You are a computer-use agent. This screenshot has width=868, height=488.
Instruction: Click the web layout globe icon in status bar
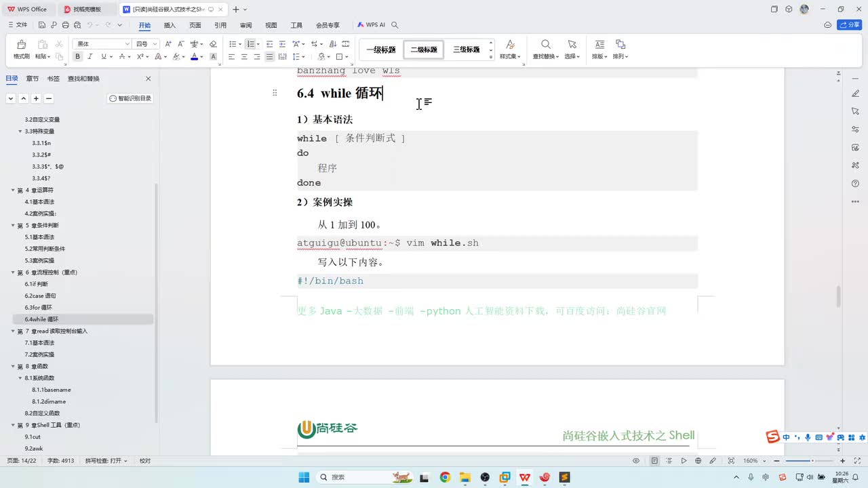[698, 461]
